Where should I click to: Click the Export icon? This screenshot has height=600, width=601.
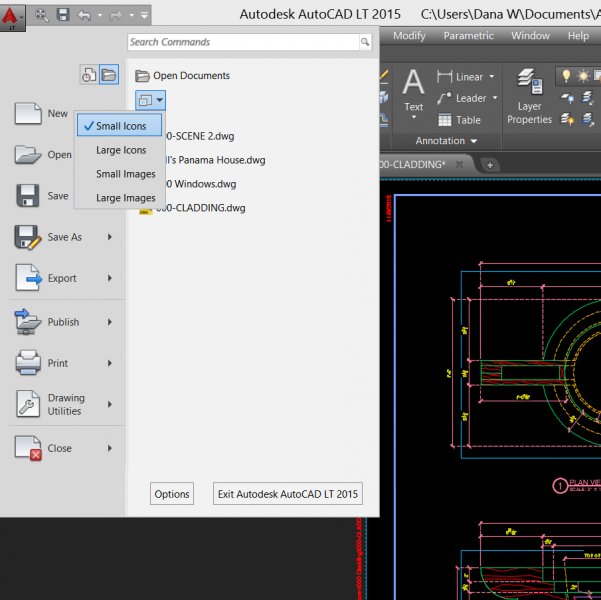pos(28,278)
